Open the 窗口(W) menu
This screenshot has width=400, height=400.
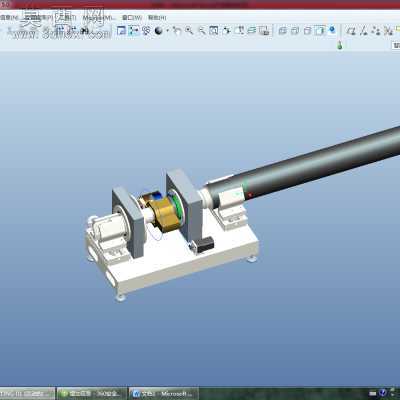coord(132,18)
